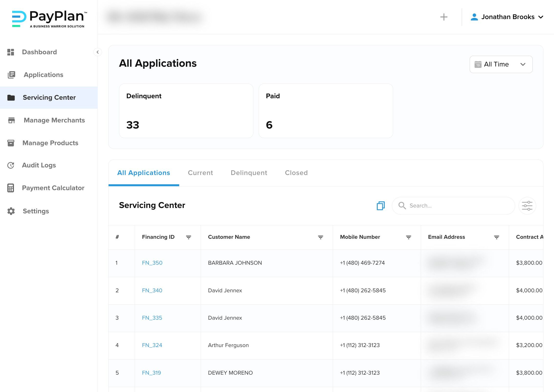
Task: Open financing record FN_324
Action: point(152,345)
